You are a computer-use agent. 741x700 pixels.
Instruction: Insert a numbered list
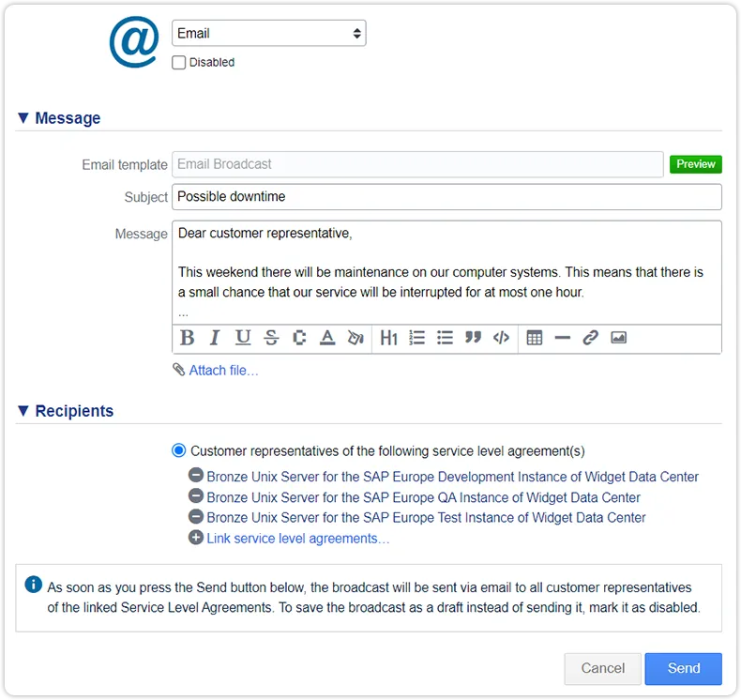416,338
